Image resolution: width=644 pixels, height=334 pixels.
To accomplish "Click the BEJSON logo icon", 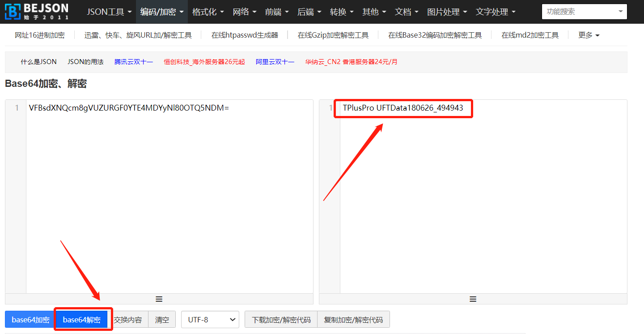I will [x=13, y=12].
